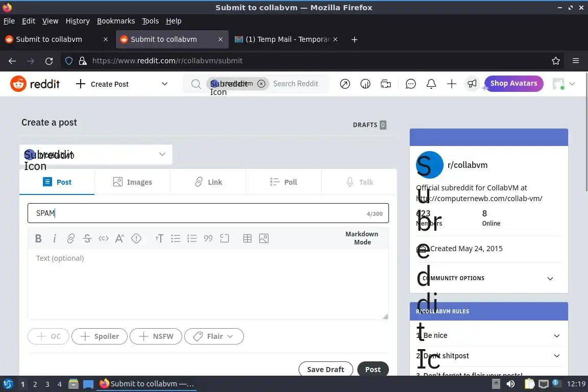Open the Coins icon in Reddit header
This screenshot has height=392, width=588.
[365, 84]
